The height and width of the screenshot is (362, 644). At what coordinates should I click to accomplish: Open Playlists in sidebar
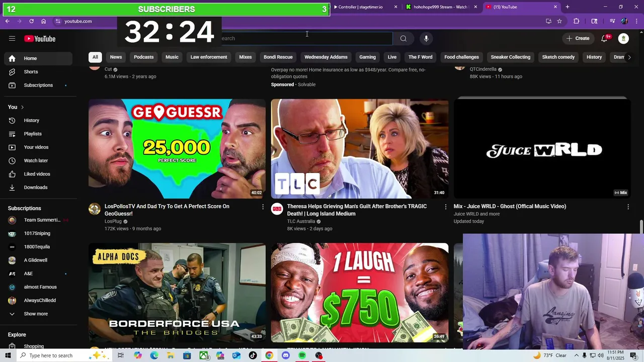[x=38, y=134]
